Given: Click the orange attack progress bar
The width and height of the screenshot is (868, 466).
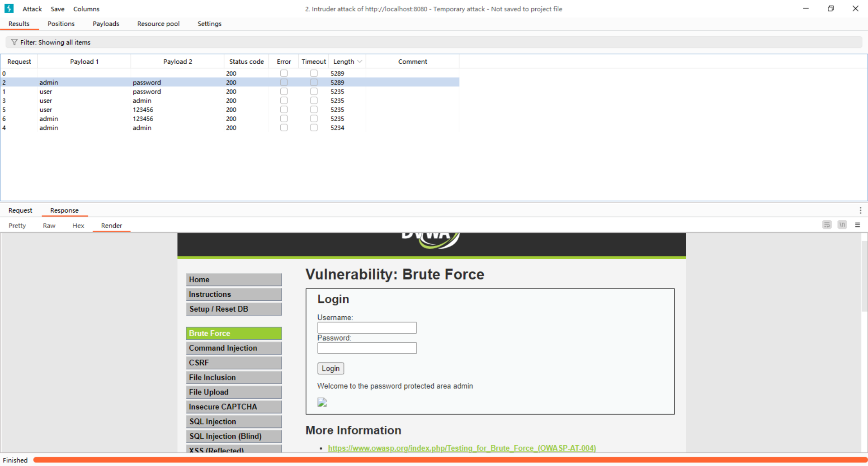Looking at the screenshot, I should [x=450, y=460].
